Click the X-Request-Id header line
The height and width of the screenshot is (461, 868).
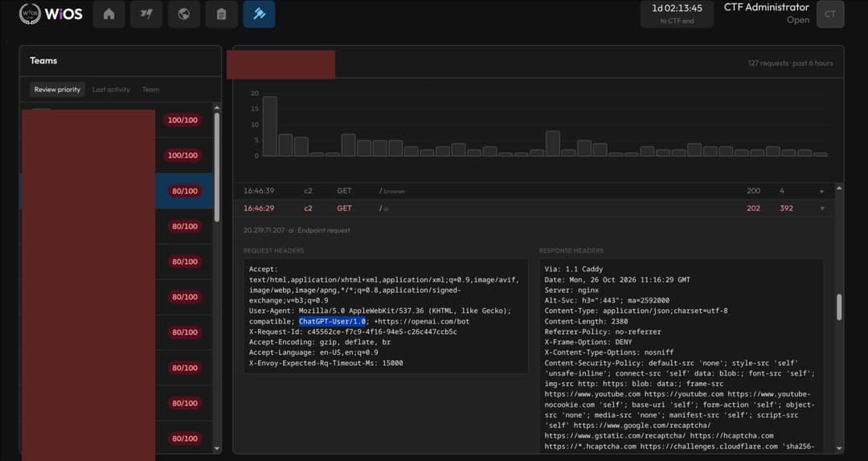353,332
